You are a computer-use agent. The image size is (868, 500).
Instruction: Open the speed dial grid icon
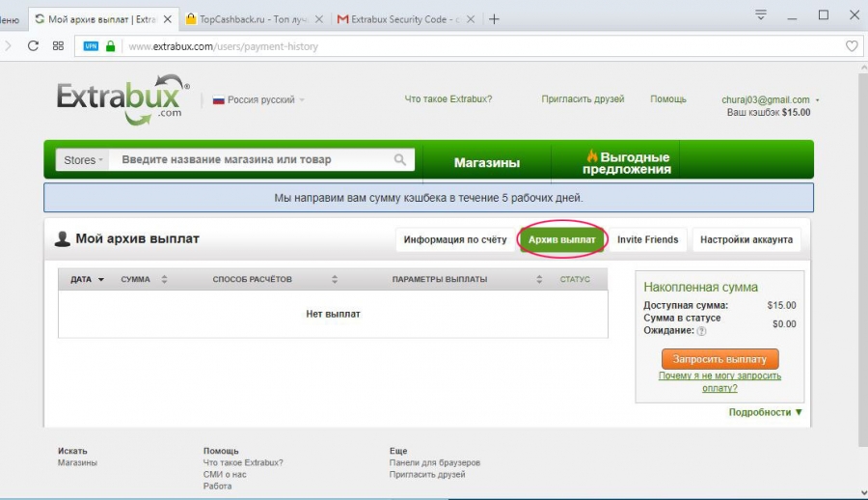point(58,46)
